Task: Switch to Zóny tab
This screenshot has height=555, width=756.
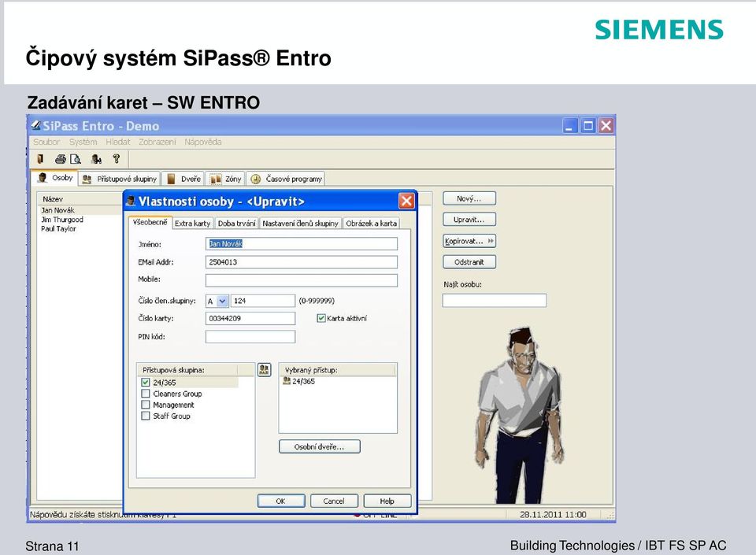Action: click(226, 179)
